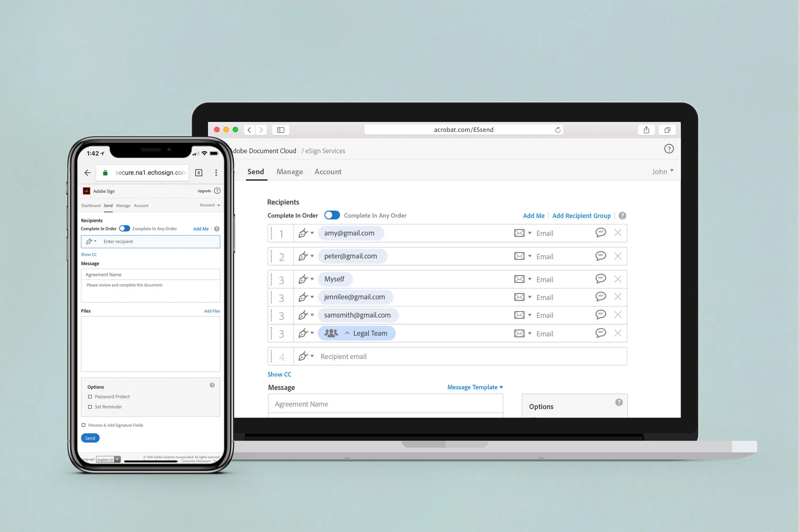Open Anusard account dropdown on phone
This screenshot has height=532, width=799.
(x=210, y=205)
